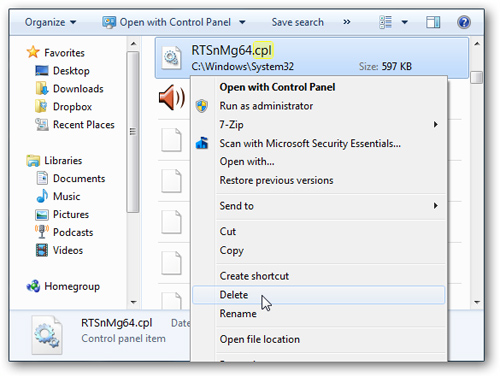This screenshot has width=500, height=377.
Task: Select Desktop in Favorites
Action: click(x=71, y=71)
